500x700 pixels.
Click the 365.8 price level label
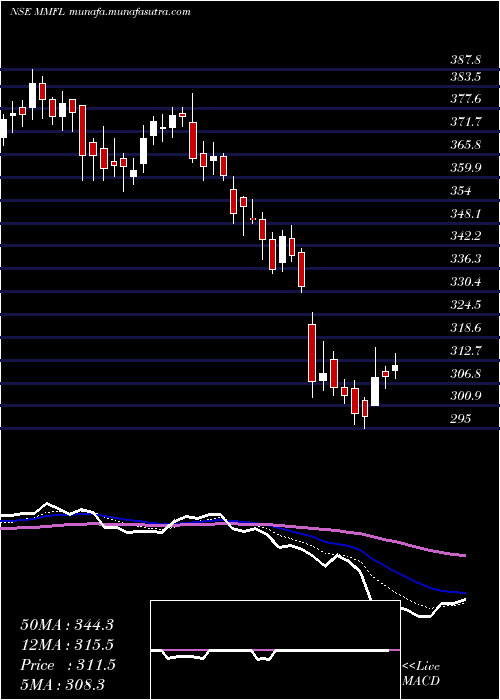pos(464,145)
